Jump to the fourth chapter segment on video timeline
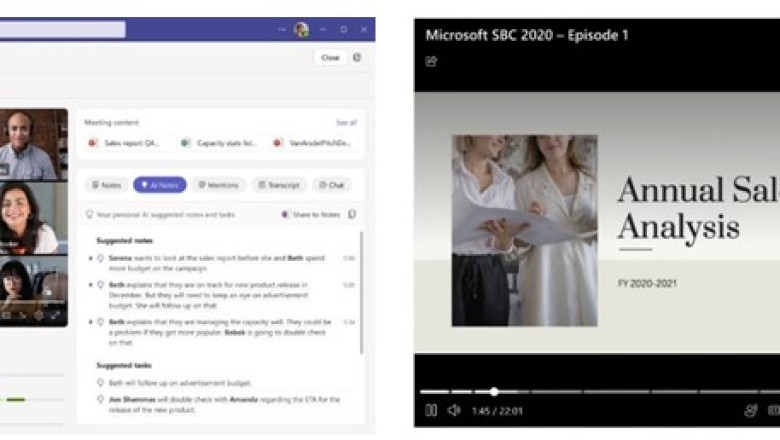The image size is (780, 440). (556, 392)
